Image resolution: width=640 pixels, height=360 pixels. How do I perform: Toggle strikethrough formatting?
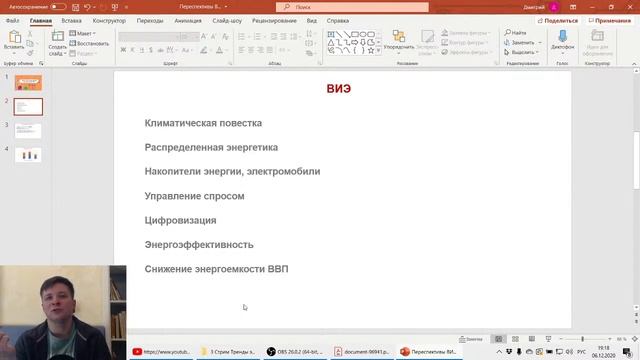pyautogui.click(x=160, y=50)
